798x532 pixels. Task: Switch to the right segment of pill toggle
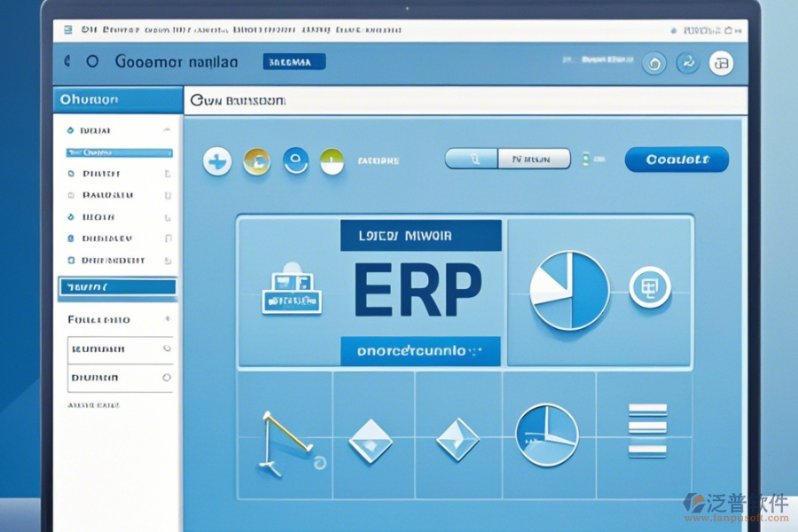535,160
